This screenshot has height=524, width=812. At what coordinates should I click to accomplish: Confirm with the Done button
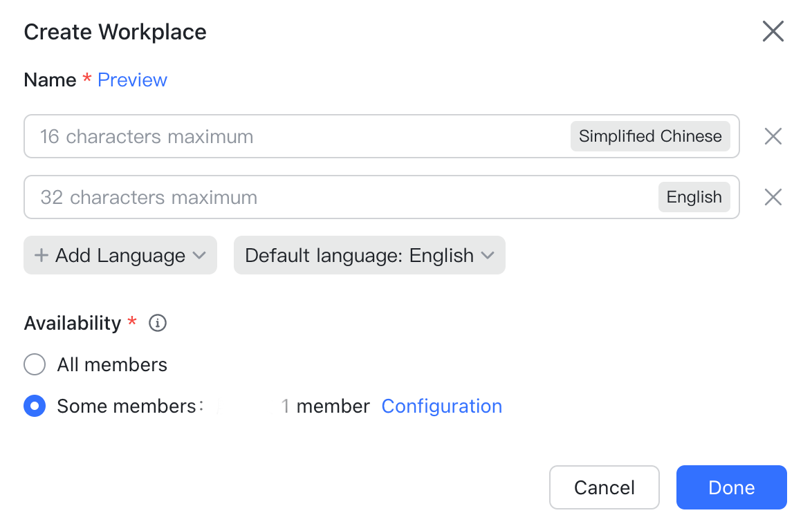pyautogui.click(x=731, y=487)
